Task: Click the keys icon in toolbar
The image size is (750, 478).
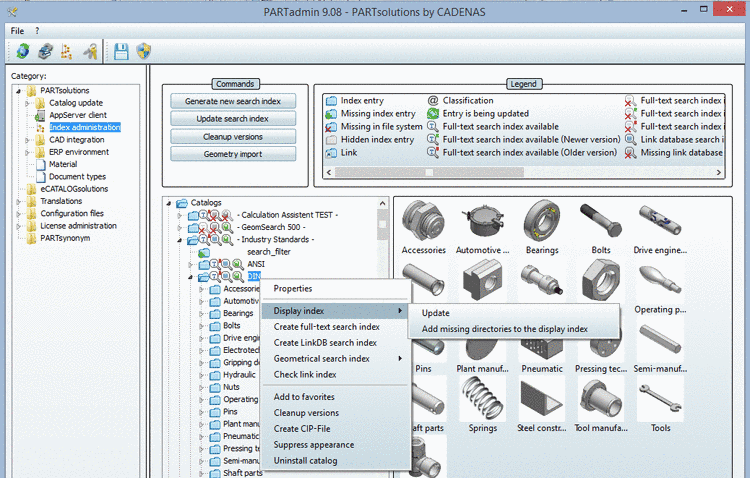Action: [91, 51]
